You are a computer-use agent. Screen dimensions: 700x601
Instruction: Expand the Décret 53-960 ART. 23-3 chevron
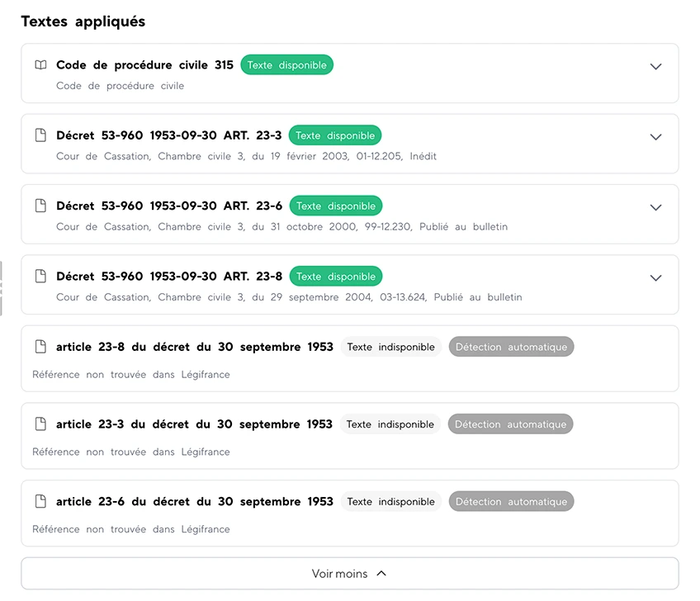point(655,137)
